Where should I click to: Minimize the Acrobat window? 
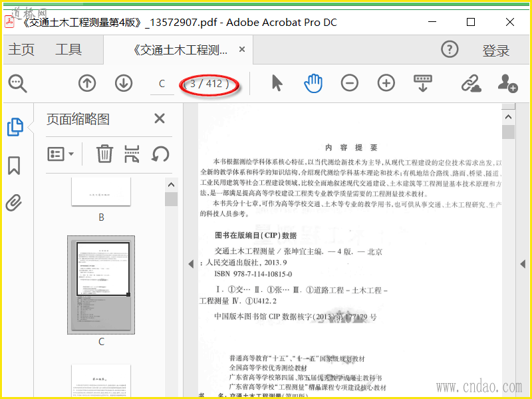[432, 22]
